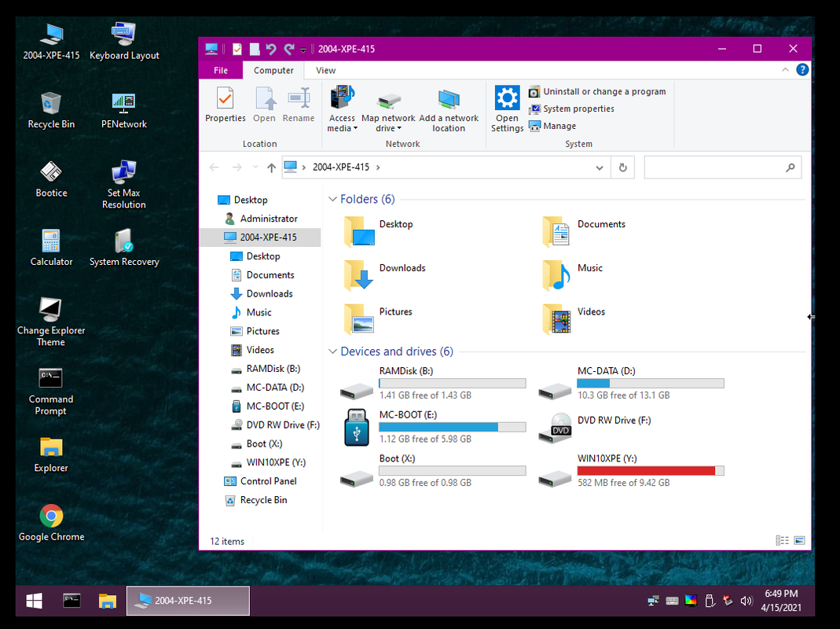Select the Documents folder in main pane
The width and height of the screenshot is (840, 629).
(x=584, y=232)
